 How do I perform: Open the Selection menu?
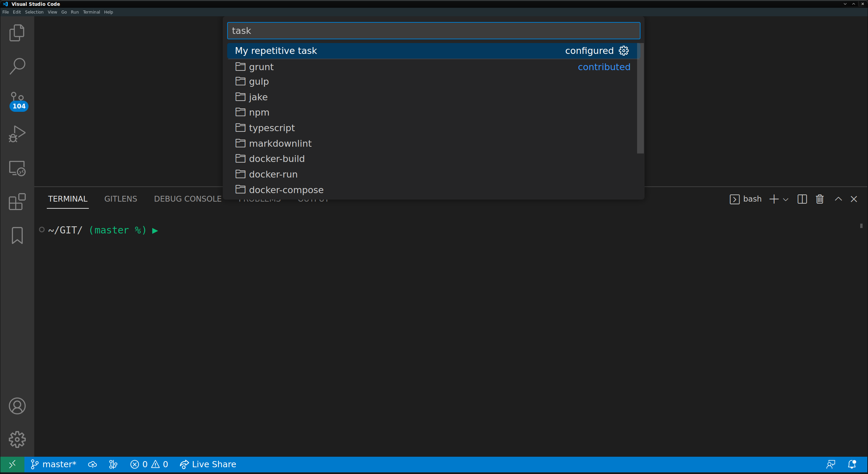click(x=34, y=12)
